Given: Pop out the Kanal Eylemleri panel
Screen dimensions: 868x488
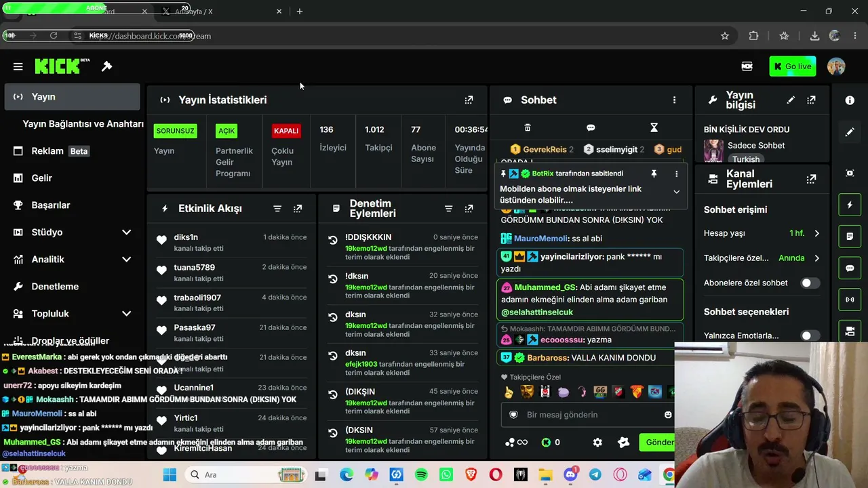Looking at the screenshot, I should [811, 179].
